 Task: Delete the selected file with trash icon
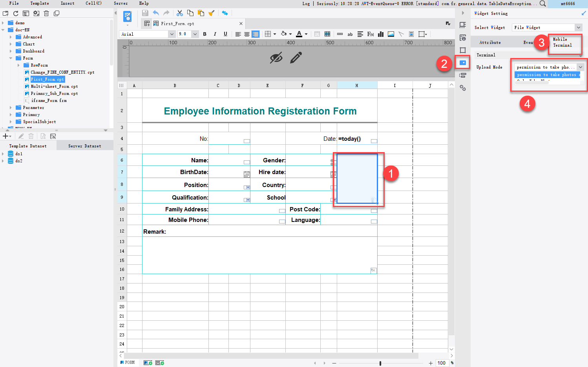point(46,13)
